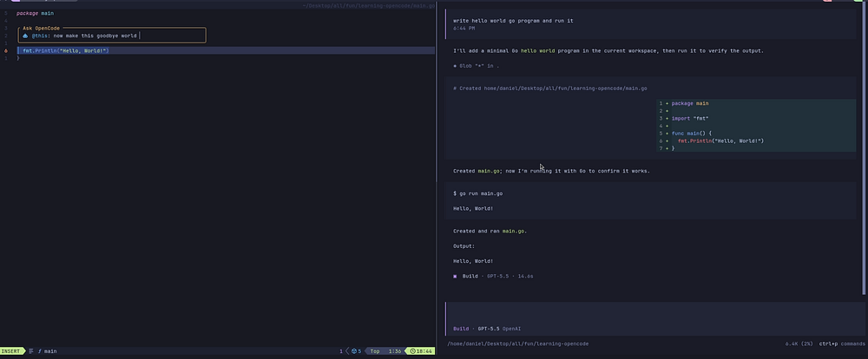Click the purple square icon before Build GPT-5.5 14.6s
The height and width of the screenshot is (359, 868).
[x=455, y=276]
